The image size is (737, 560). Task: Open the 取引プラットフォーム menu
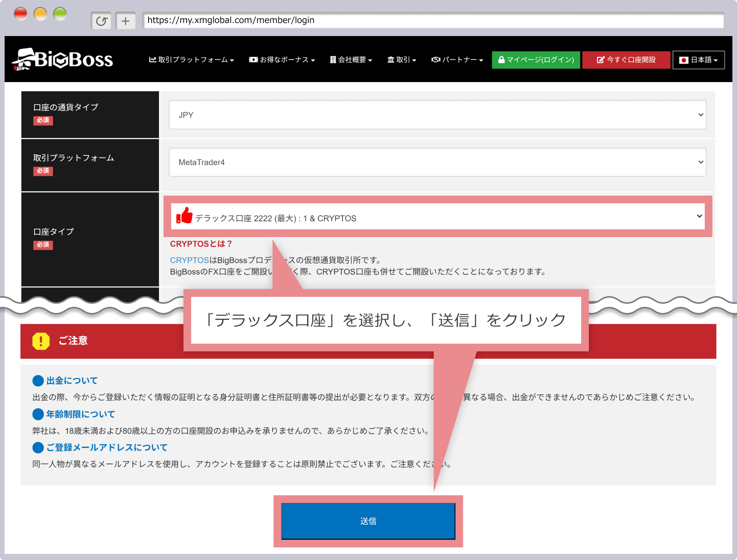click(x=191, y=60)
